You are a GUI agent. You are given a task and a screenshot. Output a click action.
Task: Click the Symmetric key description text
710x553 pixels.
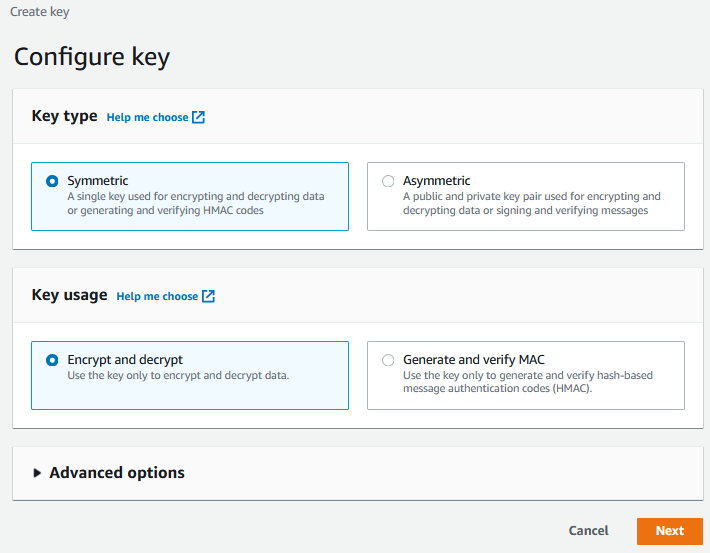[196, 203]
